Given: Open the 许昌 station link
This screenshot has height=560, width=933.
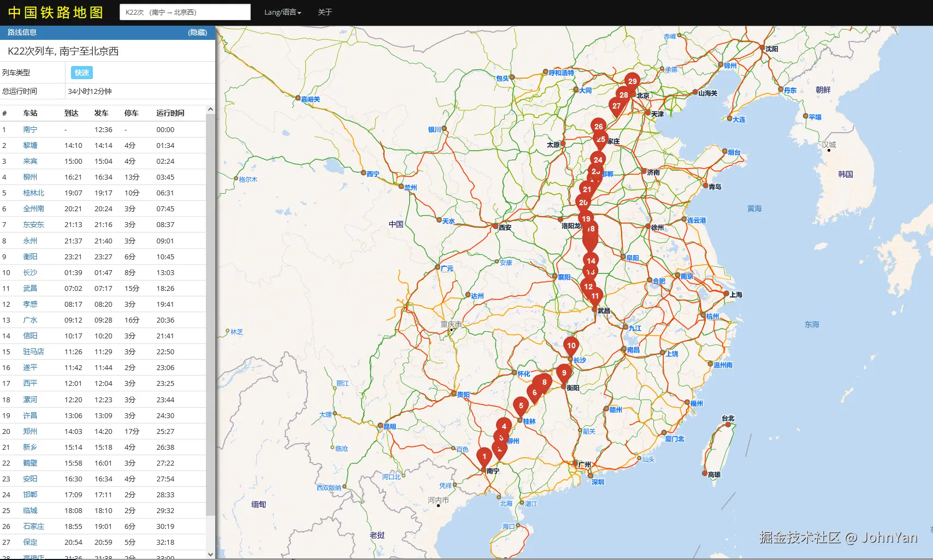Looking at the screenshot, I should [x=30, y=416].
